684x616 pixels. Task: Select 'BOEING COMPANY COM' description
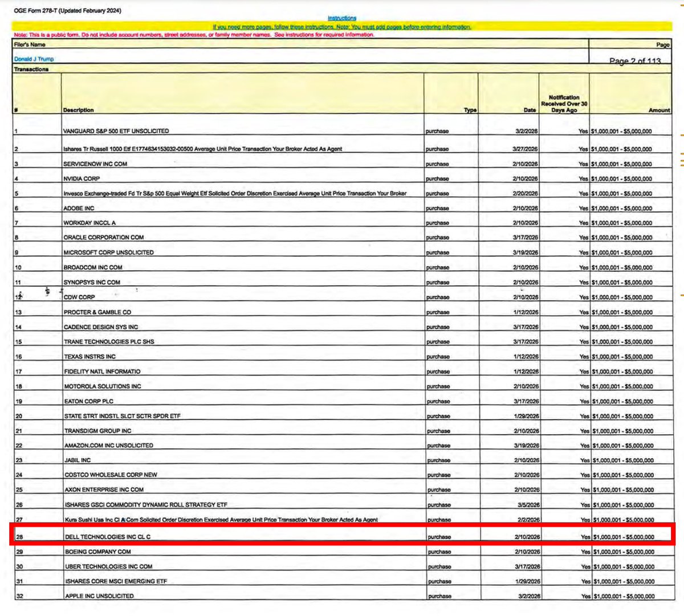97,552
